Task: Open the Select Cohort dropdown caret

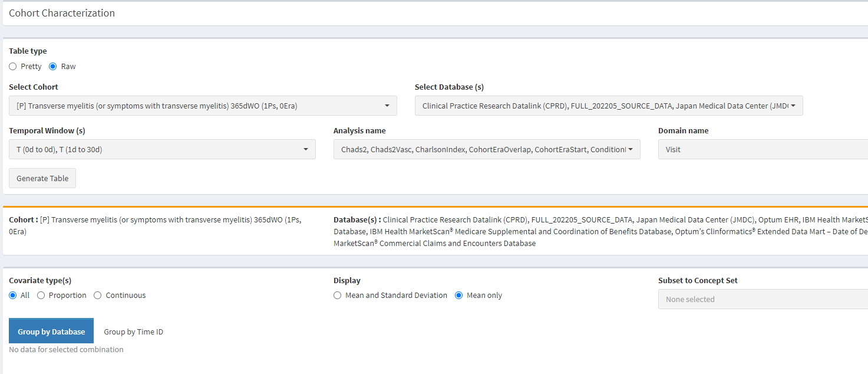Action: pyautogui.click(x=387, y=106)
